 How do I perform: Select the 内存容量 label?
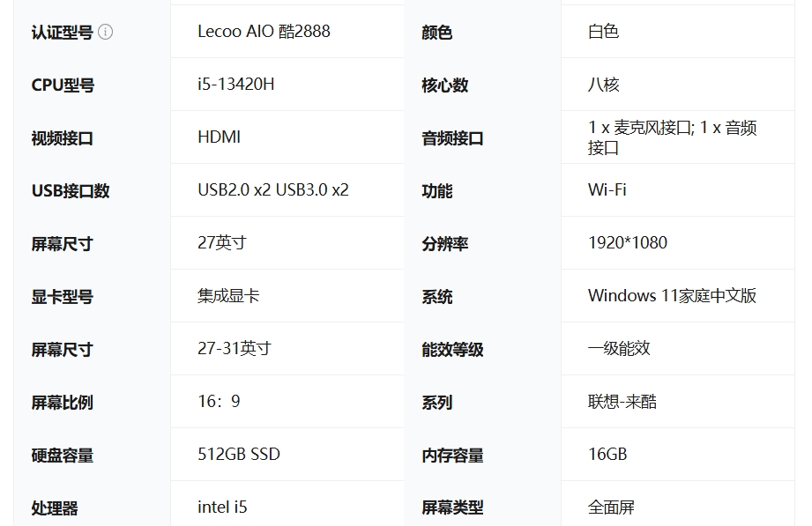tap(452, 455)
